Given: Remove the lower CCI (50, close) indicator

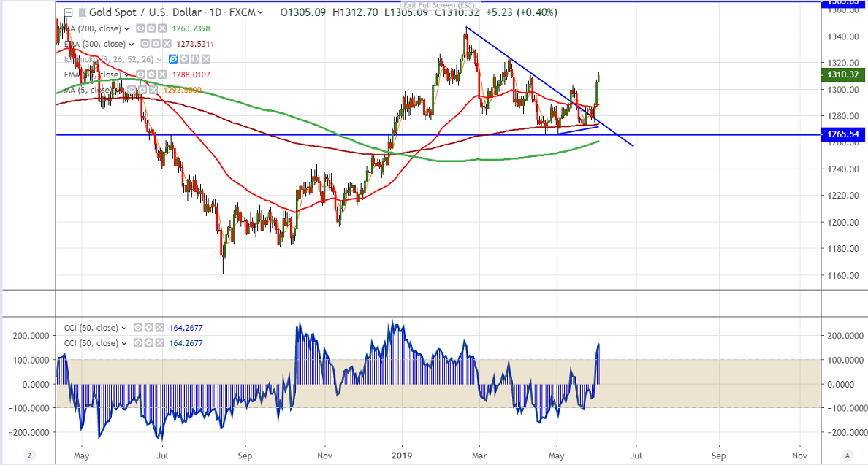Looking at the screenshot, I should [x=159, y=343].
